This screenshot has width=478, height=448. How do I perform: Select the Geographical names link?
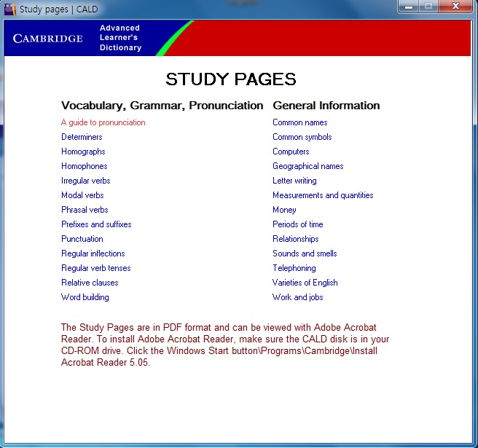pos(308,166)
